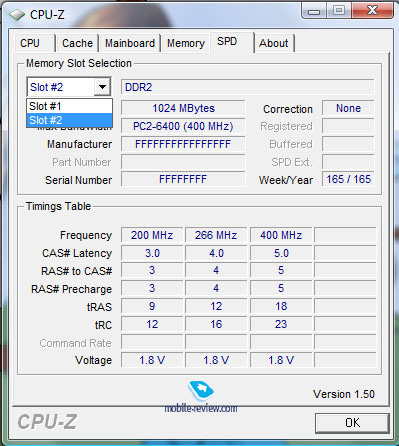
Task: Click the CAS# Latency 3.0 cell
Action: coord(152,253)
